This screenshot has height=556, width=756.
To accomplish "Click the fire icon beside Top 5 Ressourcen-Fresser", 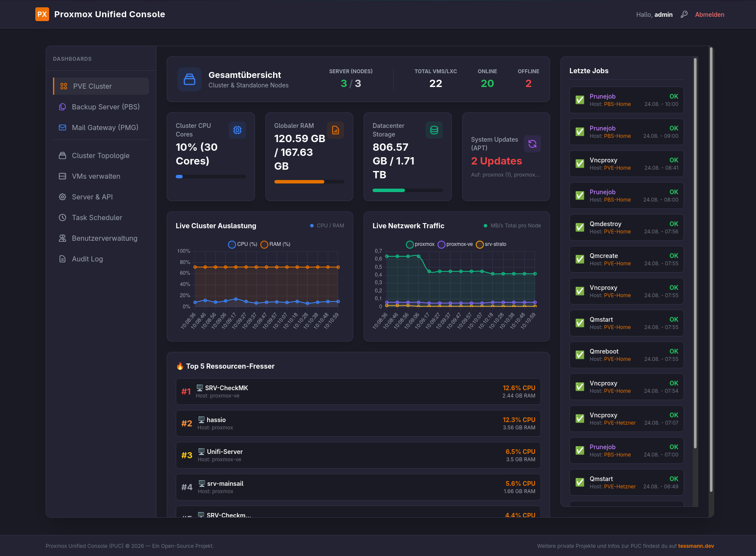I will (180, 366).
